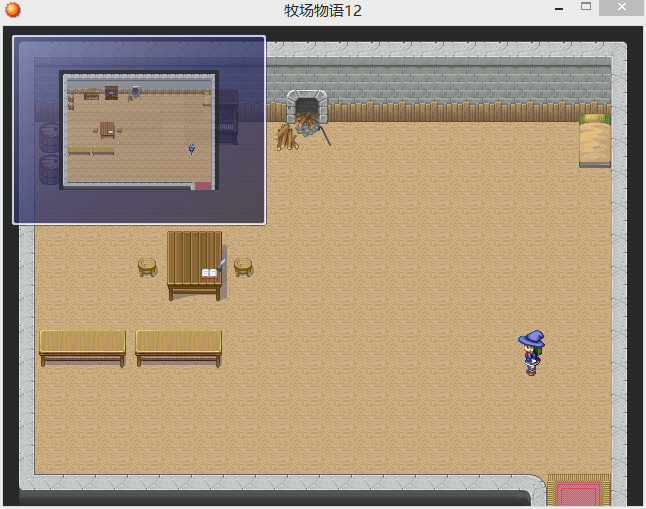Screen dimensions: 646x509
Task: Click the red doormat at the exit
Action: 578,491
